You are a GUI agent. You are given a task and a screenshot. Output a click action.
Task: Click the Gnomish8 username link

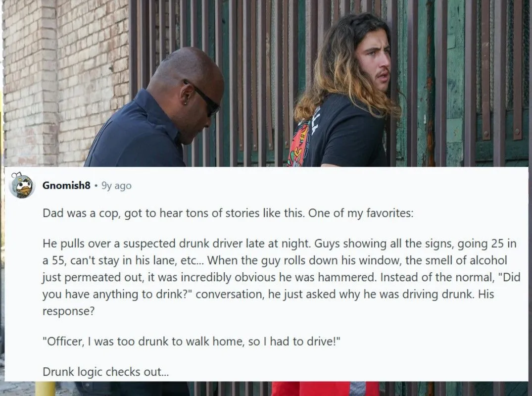66,185
